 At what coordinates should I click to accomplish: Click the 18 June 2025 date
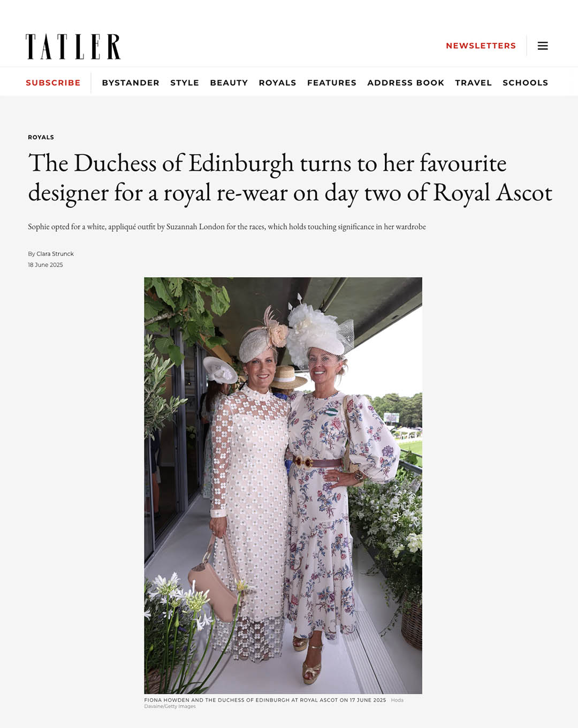tap(45, 265)
